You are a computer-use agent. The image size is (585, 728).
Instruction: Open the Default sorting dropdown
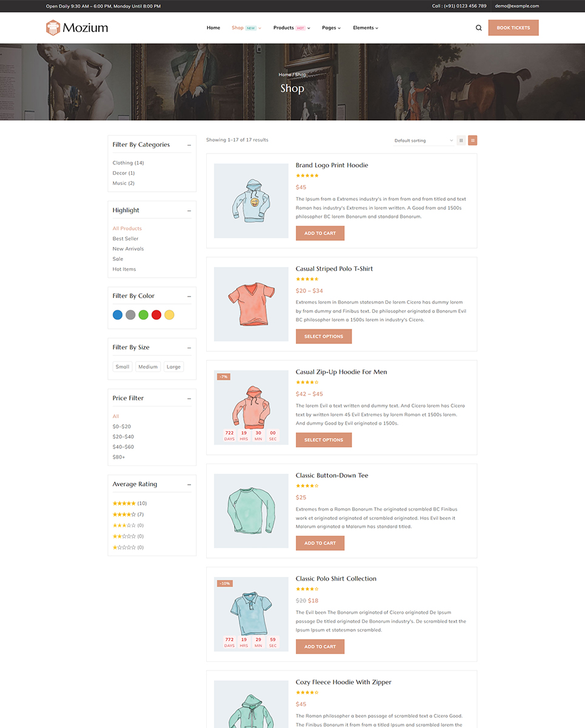423,141
